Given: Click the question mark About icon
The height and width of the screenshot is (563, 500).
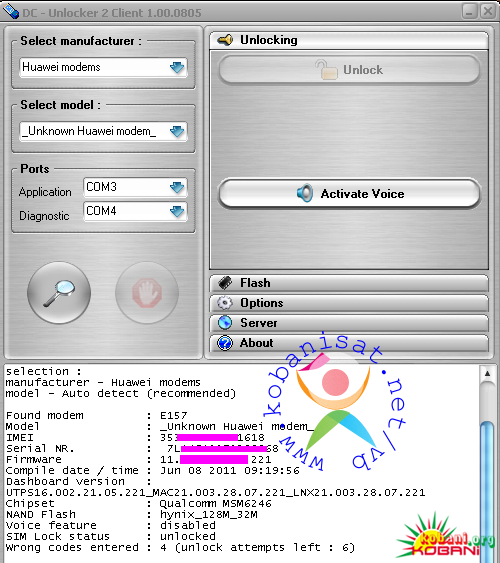Looking at the screenshot, I should point(225,343).
